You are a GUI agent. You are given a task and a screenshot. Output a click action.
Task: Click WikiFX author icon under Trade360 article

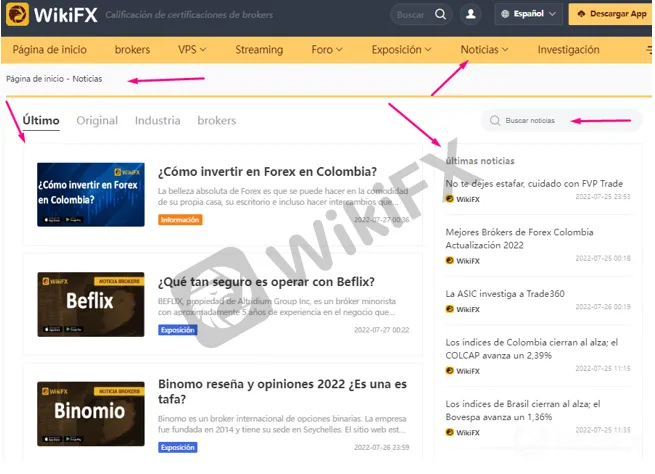(x=449, y=309)
